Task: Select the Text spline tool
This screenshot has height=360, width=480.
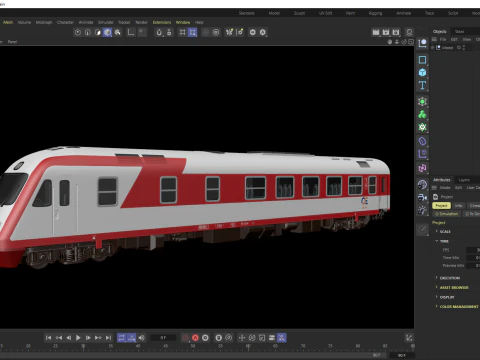Action: (422, 85)
